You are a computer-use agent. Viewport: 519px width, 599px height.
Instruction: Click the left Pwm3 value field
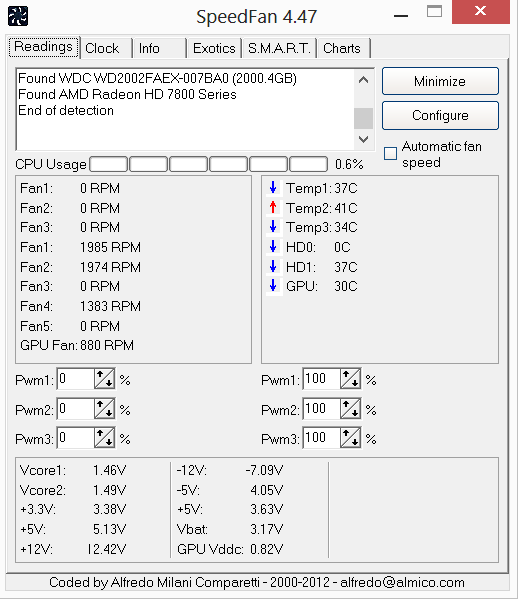pyautogui.click(x=76, y=438)
